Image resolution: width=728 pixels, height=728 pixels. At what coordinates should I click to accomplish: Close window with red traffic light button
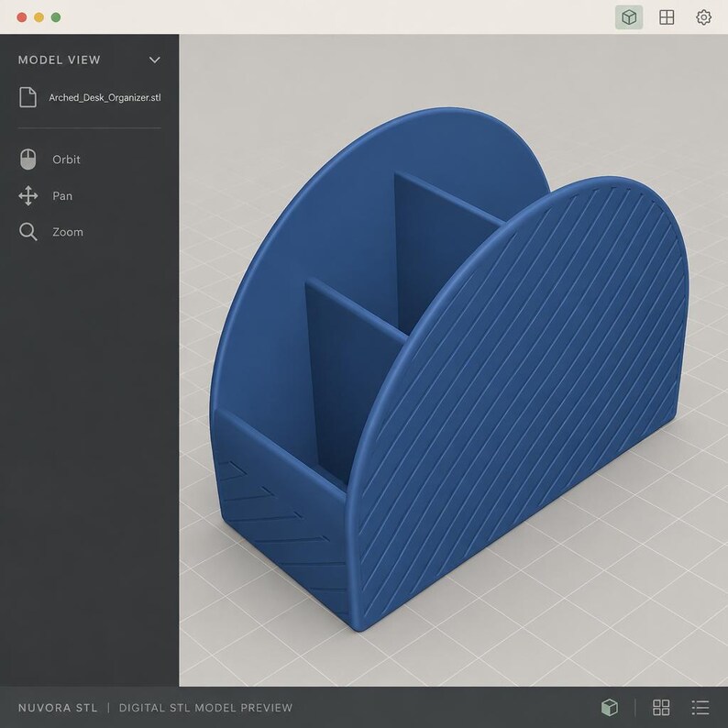(22, 17)
